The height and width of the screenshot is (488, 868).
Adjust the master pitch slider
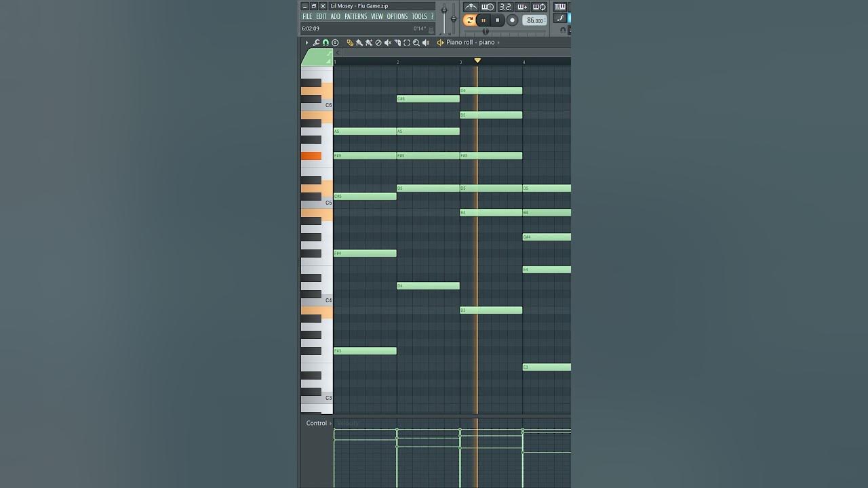tap(454, 18)
